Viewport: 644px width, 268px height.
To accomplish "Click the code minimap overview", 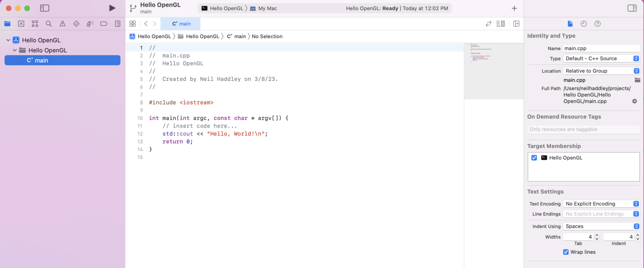I will click(493, 71).
